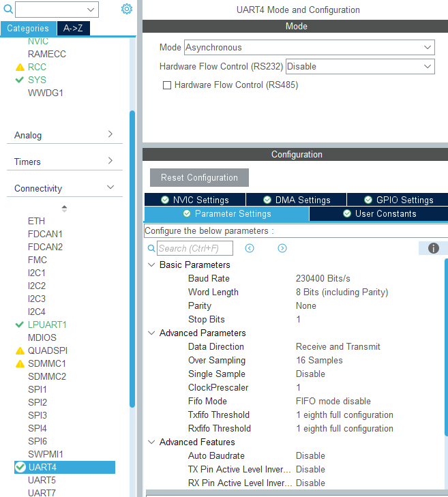The width and height of the screenshot is (448, 497).
Task: Click the Txfifo Threshold value
Action: pos(344,415)
